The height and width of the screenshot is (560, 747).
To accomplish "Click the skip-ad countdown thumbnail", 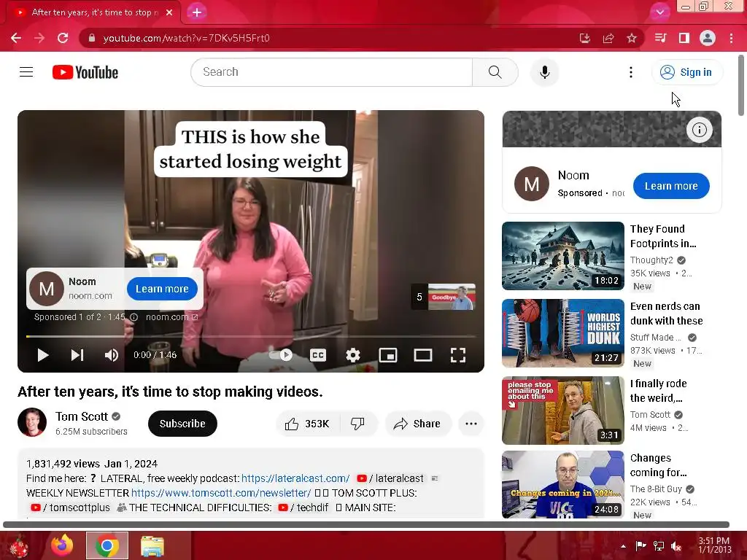I will (x=443, y=297).
